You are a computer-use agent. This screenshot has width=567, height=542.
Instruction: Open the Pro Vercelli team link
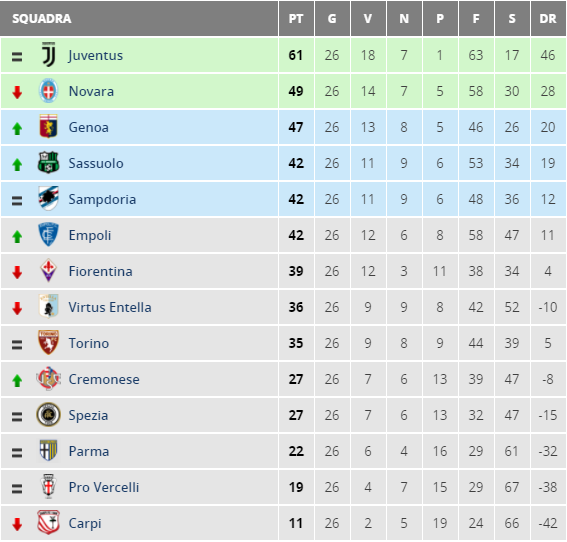(104, 487)
